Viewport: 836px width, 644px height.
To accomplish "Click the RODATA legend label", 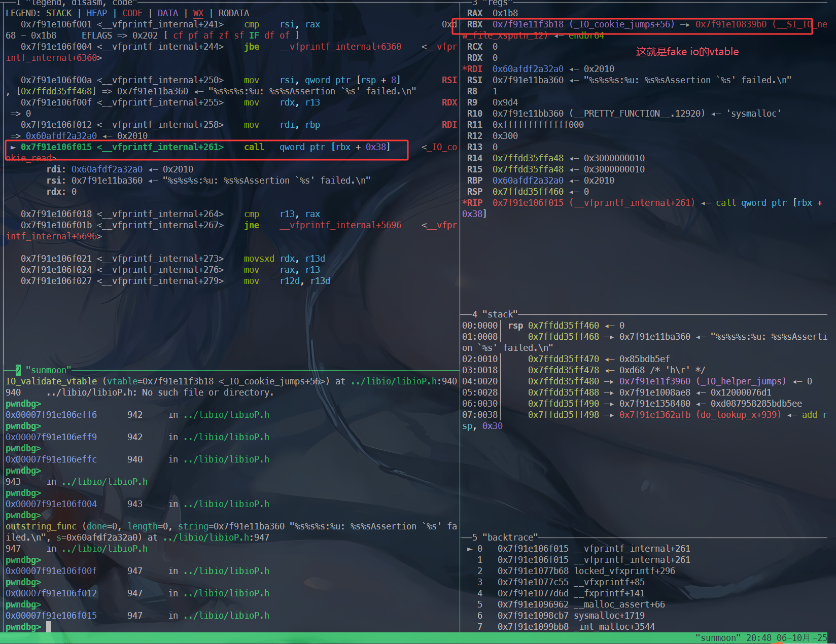I will point(234,13).
